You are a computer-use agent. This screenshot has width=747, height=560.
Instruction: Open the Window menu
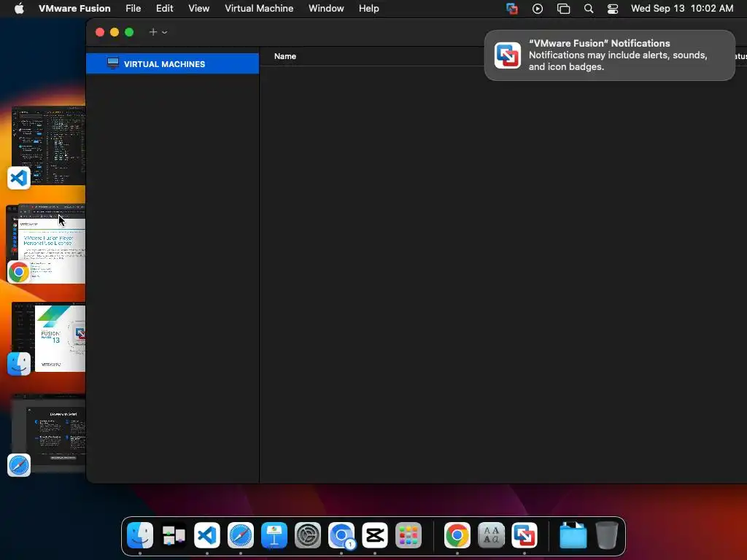point(326,8)
